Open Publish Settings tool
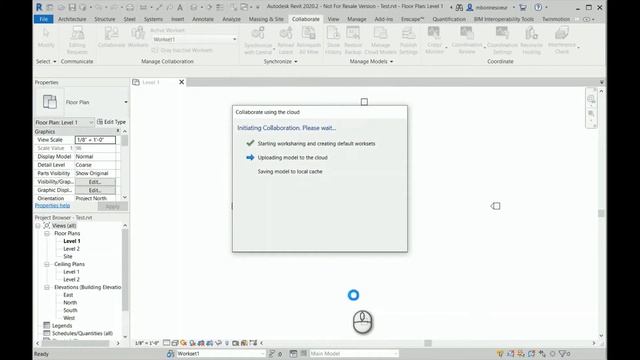Screen dimensions: 640x360 coord(408,40)
